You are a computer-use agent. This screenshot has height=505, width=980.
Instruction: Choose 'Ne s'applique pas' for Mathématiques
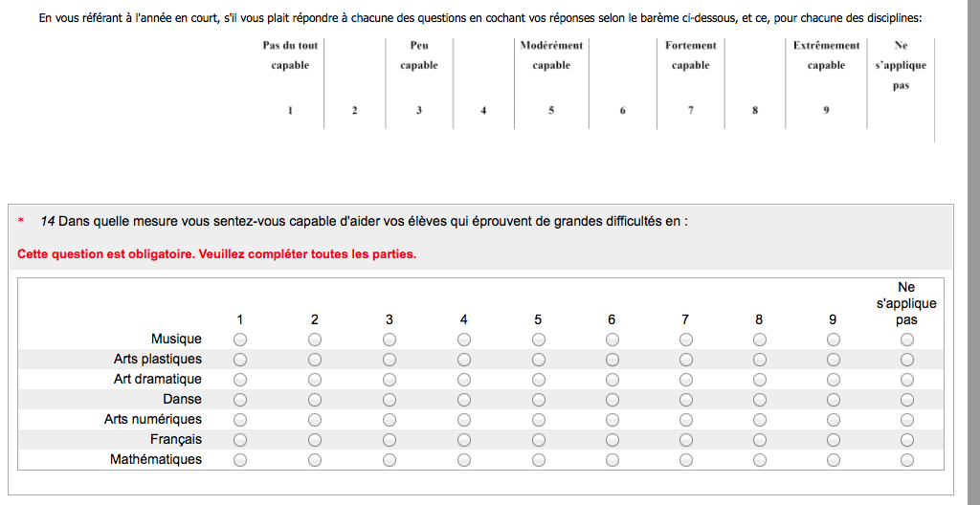pyautogui.click(x=906, y=460)
